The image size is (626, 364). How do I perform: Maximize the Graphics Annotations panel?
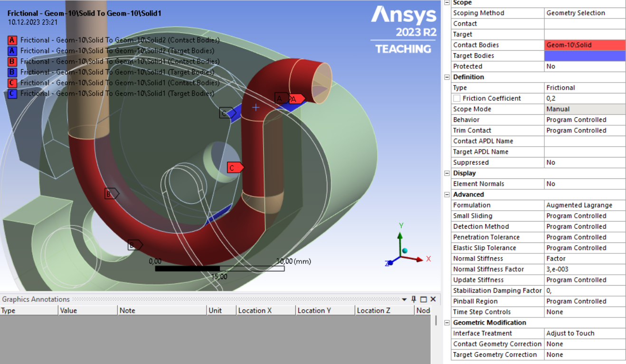pyautogui.click(x=423, y=299)
